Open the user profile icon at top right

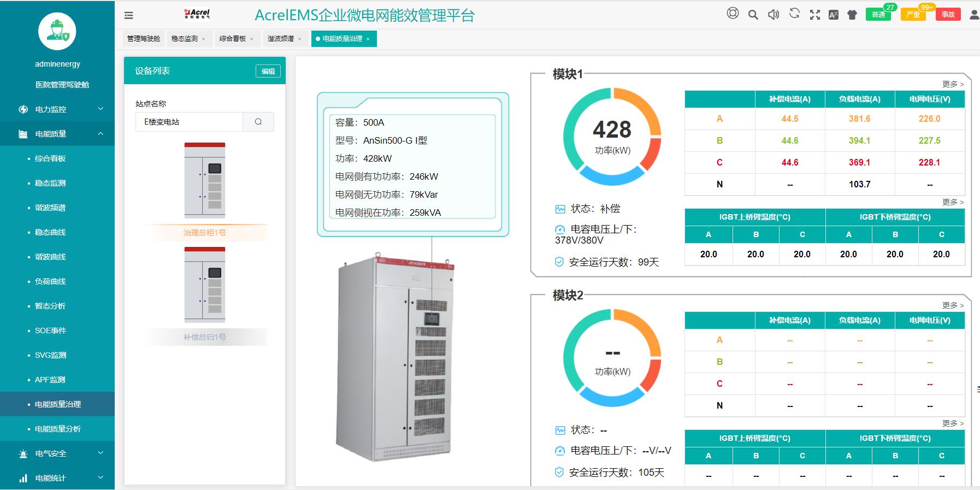974,15
